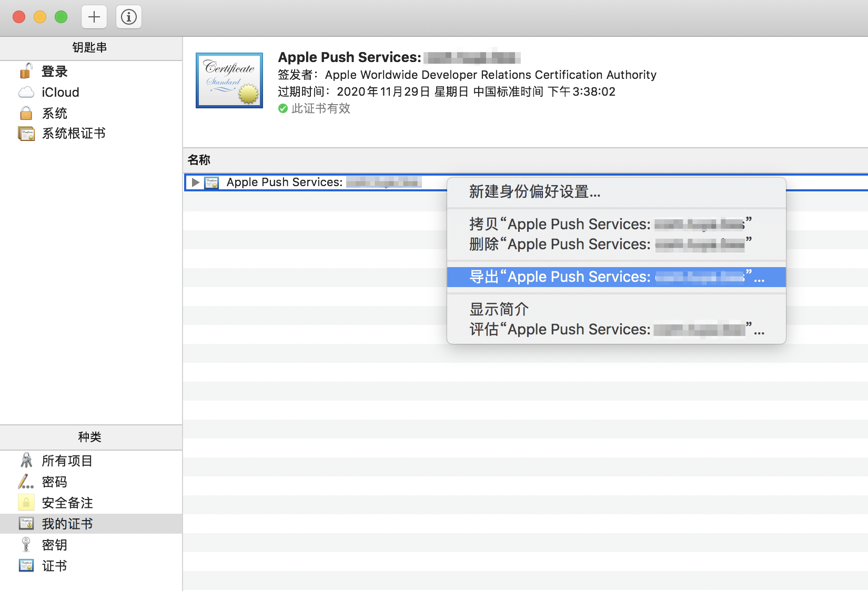The width and height of the screenshot is (868, 591).
Task: Show the 我的证书 category
Action: click(67, 524)
